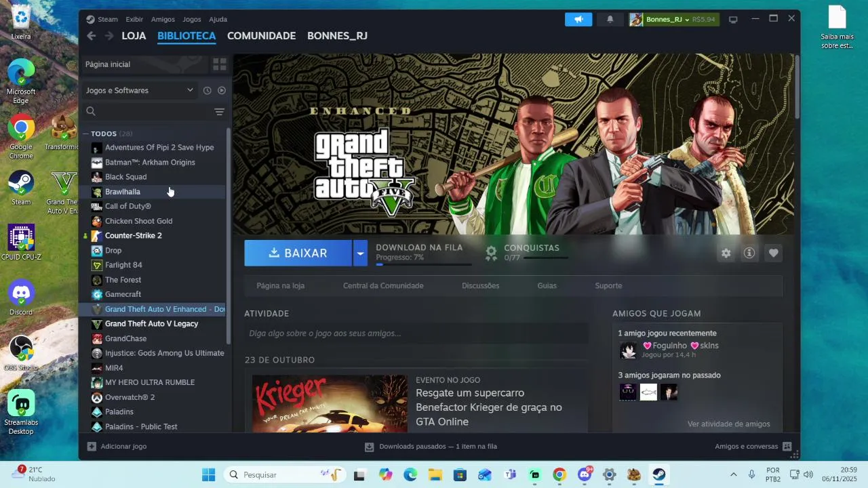Open File Explorer from taskbar

pyautogui.click(x=435, y=474)
